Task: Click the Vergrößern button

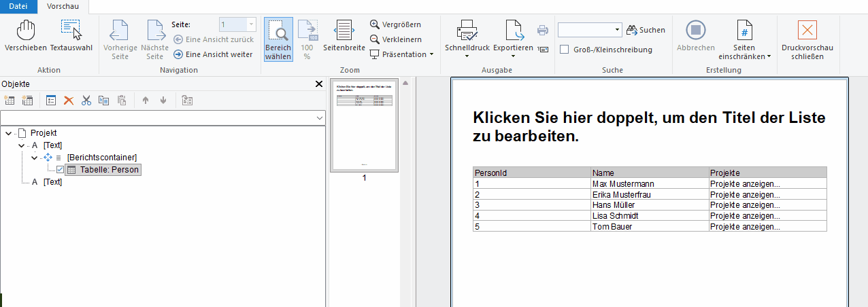Action: click(x=395, y=24)
